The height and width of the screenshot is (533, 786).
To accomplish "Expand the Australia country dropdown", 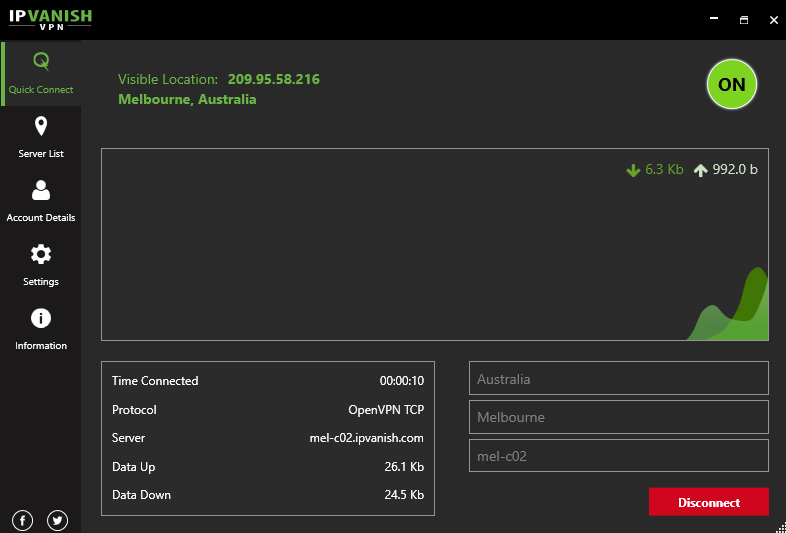I will click(618, 379).
